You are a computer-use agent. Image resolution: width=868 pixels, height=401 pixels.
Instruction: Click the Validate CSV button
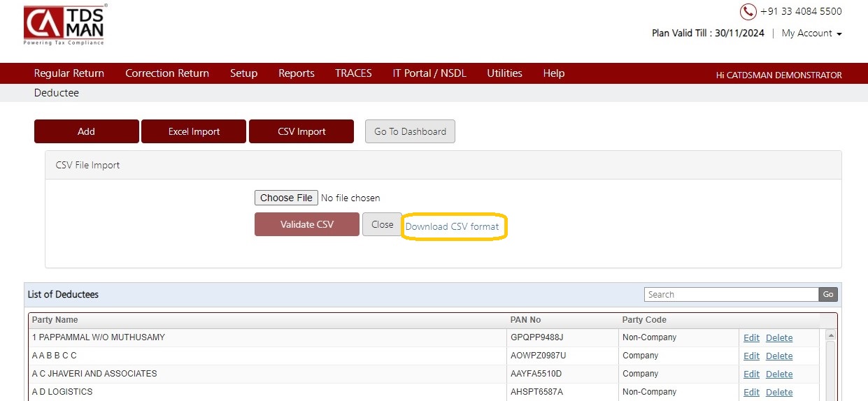click(307, 224)
